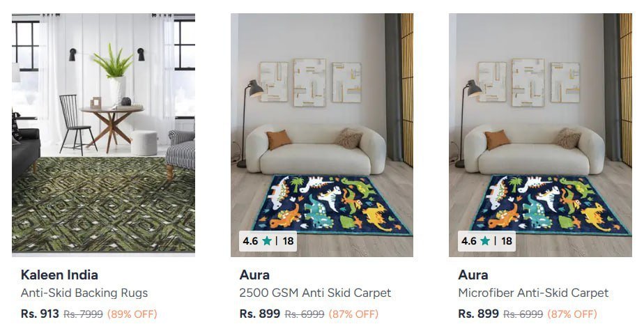This screenshot has height=331, width=644.
Task: Click Rs. 899 price of 2500 GSM carpet
Action: (x=259, y=314)
